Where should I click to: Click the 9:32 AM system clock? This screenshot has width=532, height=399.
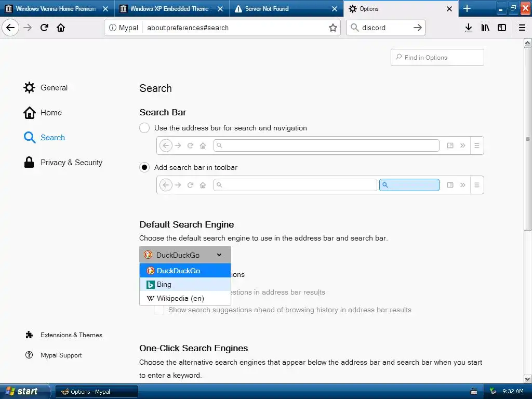[513, 392]
